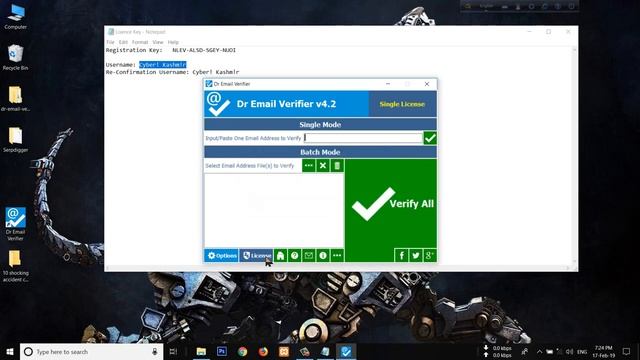Open the Windows Start button
The width and height of the screenshot is (640, 360).
(x=10, y=351)
